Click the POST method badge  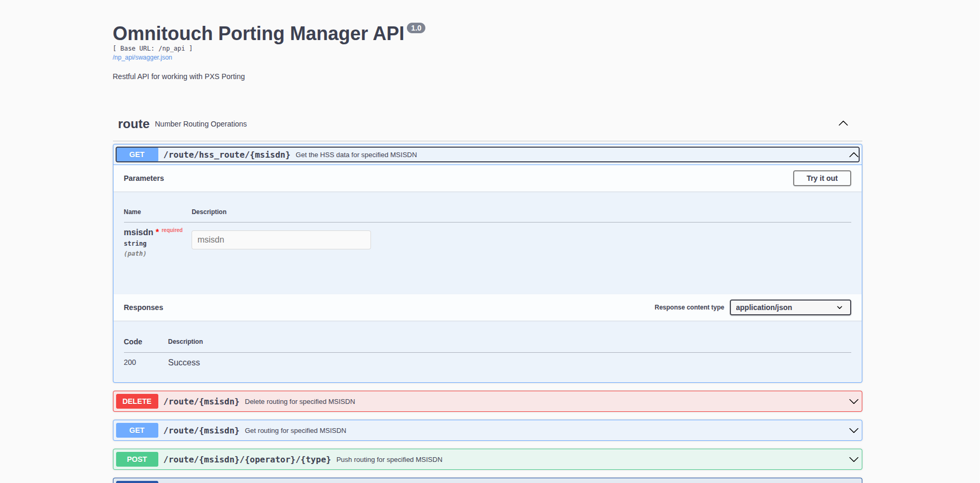click(137, 459)
